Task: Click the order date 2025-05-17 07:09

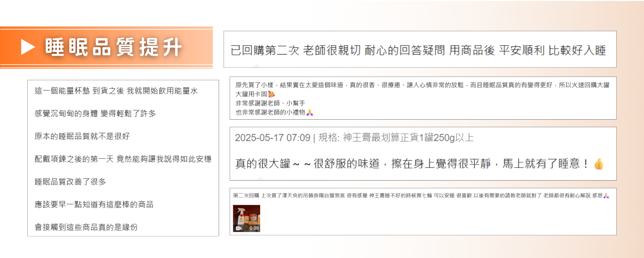Action: coord(272,138)
